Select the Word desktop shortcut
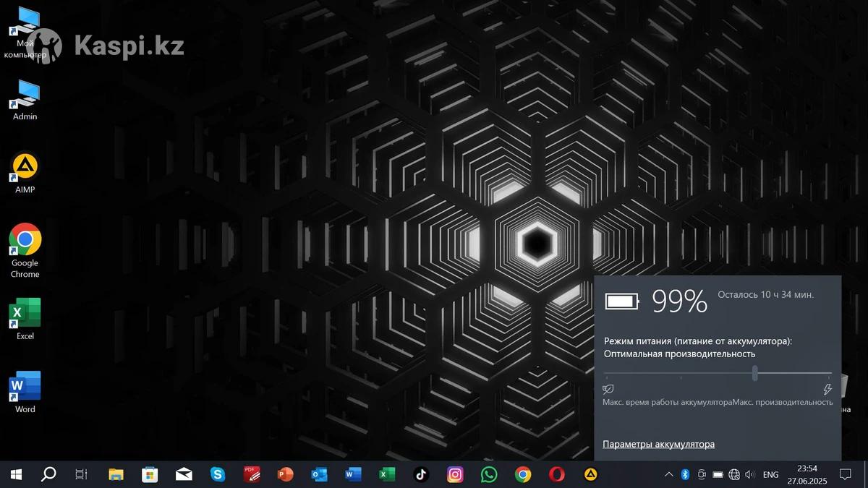Screen dimensions: 868x488 coord(25,392)
